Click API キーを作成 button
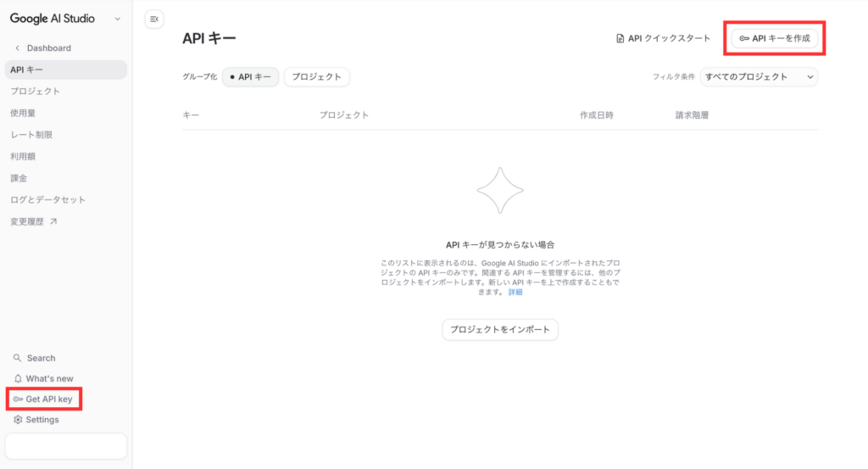The width and height of the screenshot is (868, 469). tap(775, 38)
